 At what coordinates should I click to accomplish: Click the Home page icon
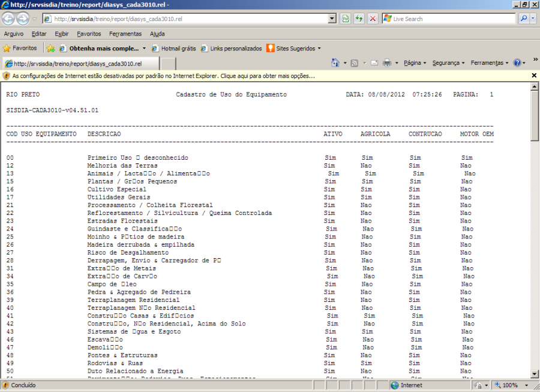pyautogui.click(x=335, y=62)
